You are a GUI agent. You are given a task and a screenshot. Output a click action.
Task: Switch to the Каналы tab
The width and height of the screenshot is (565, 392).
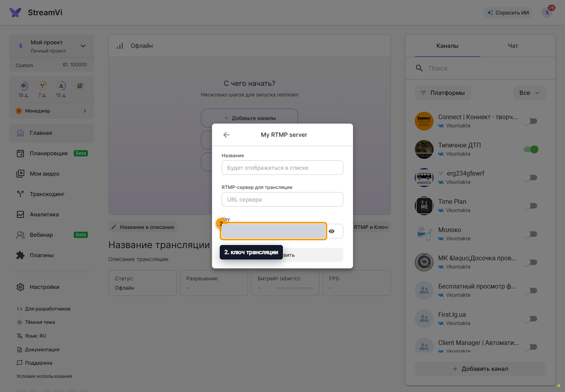(447, 46)
